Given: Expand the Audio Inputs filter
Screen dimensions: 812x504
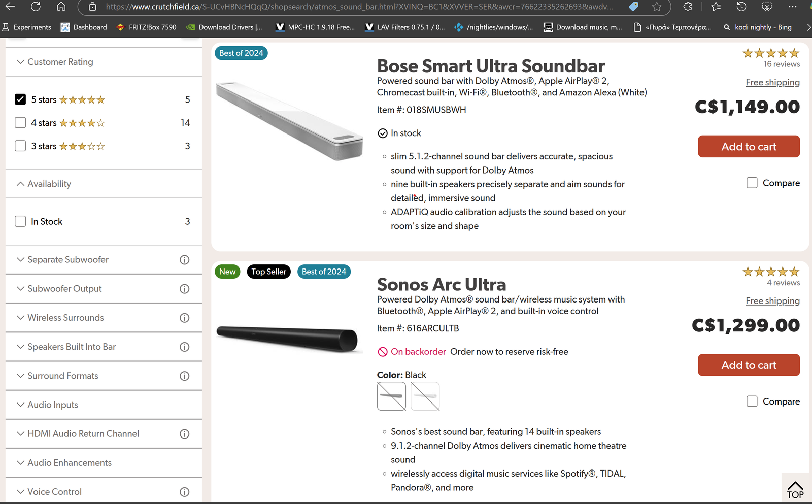Looking at the screenshot, I should click(x=52, y=405).
